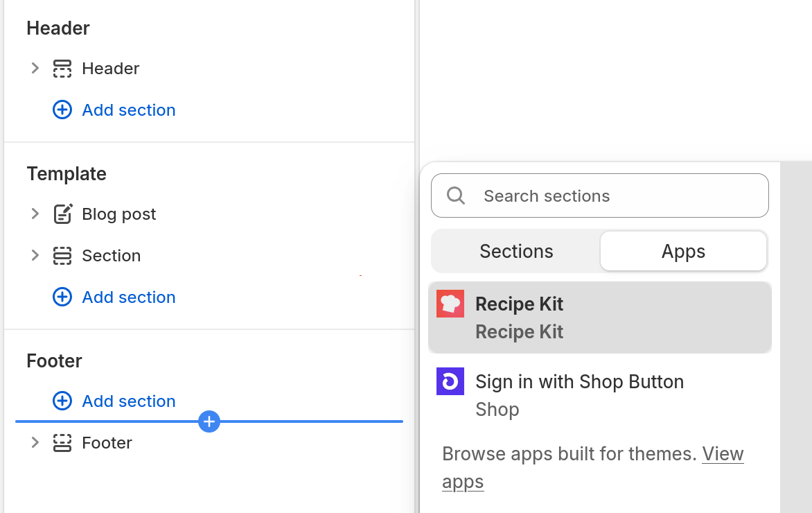Expand the Section row chevron
812x513 pixels.
coord(35,255)
